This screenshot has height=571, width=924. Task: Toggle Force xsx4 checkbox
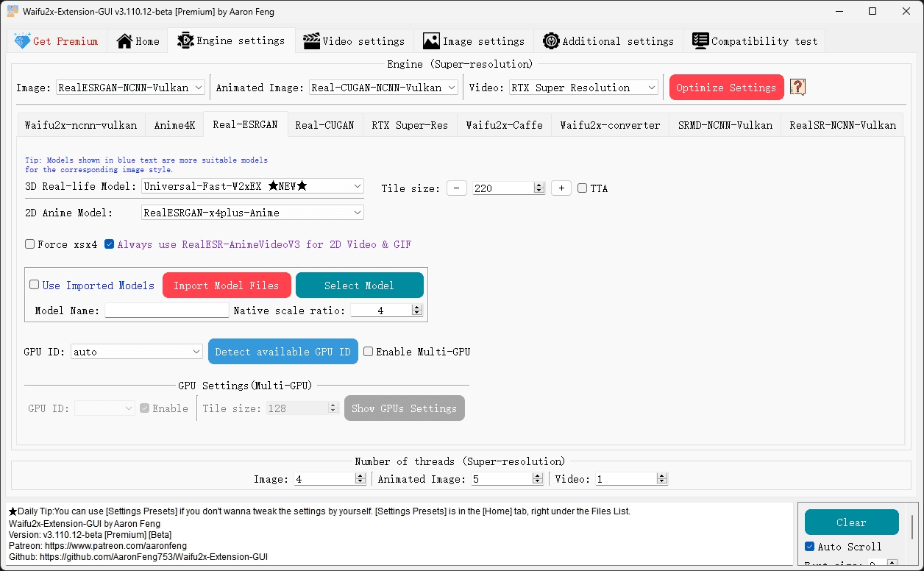pos(29,244)
